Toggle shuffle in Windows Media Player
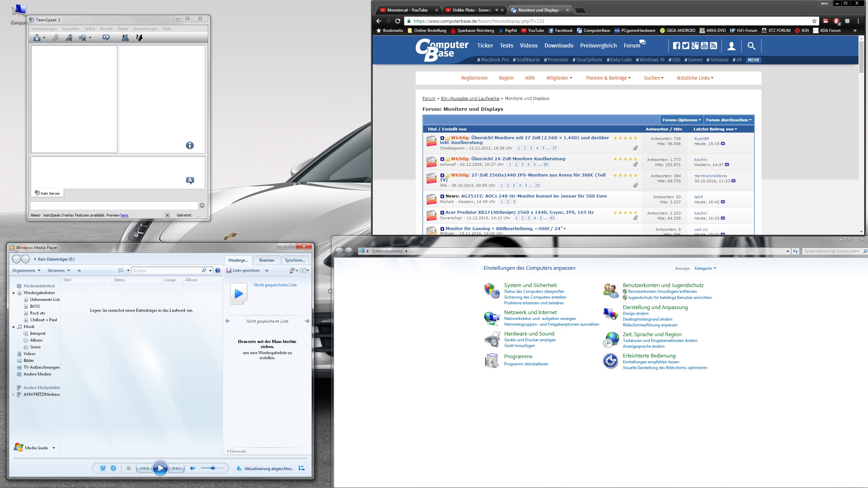868x488 pixels. [103, 468]
